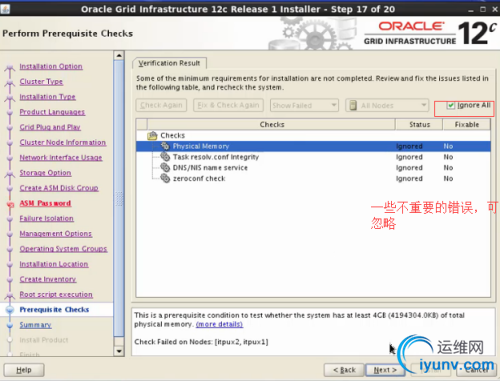500x381 pixels.
Task: Click the step list vertical scrollbar thumb
Action: tap(119, 199)
